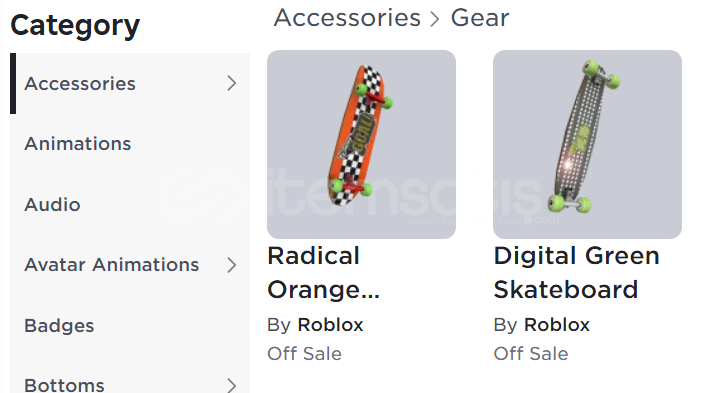Open the Digital Green Skateboard thumbnail
This screenshot has width=712, height=393.
pyautogui.click(x=588, y=144)
